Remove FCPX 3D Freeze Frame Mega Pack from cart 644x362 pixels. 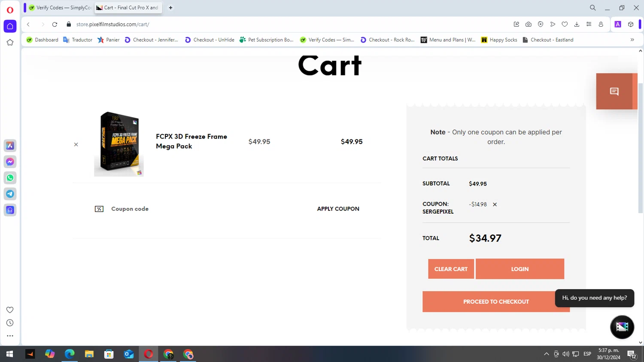coord(76,145)
